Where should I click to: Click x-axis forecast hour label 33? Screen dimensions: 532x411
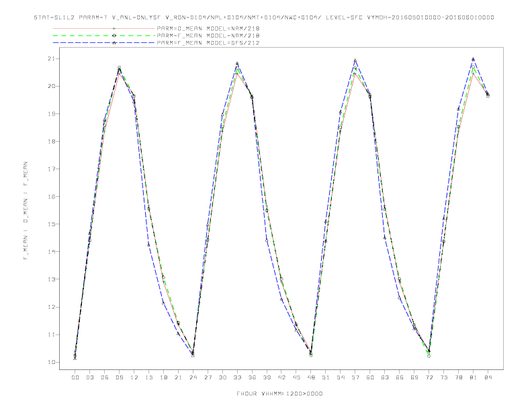[x=237, y=377]
